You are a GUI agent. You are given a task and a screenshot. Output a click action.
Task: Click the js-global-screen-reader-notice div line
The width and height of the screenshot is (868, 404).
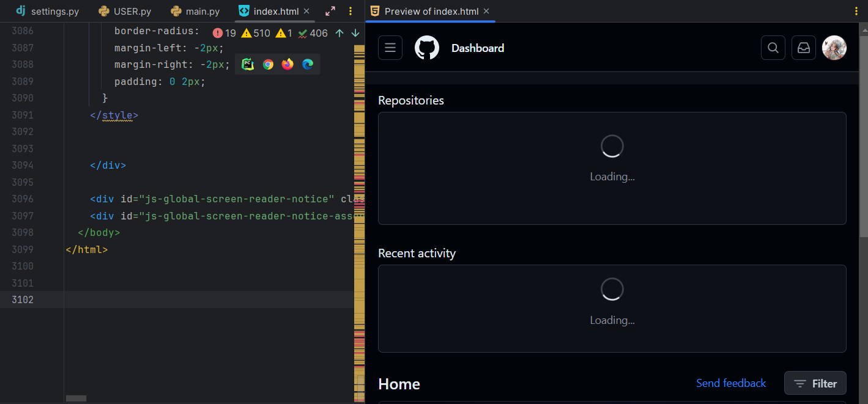tap(228, 199)
